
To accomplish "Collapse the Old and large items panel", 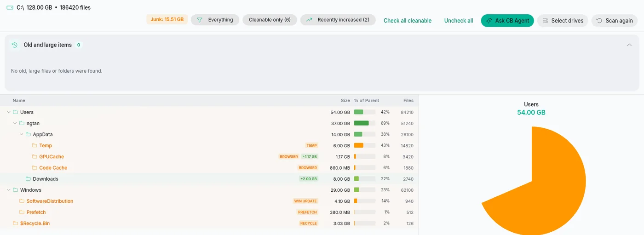I will [x=629, y=45].
